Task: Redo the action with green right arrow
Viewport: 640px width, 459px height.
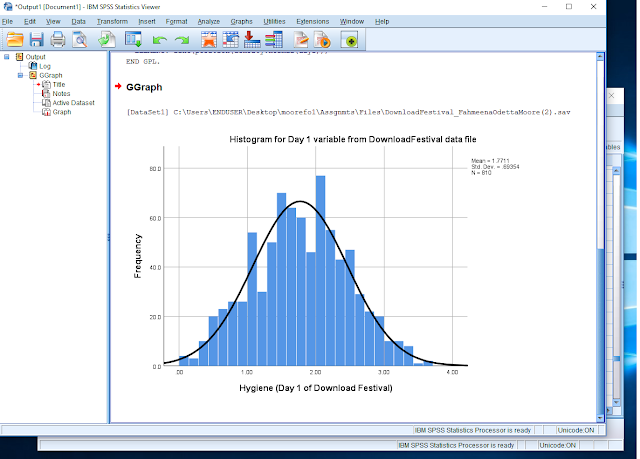Action: [182, 40]
